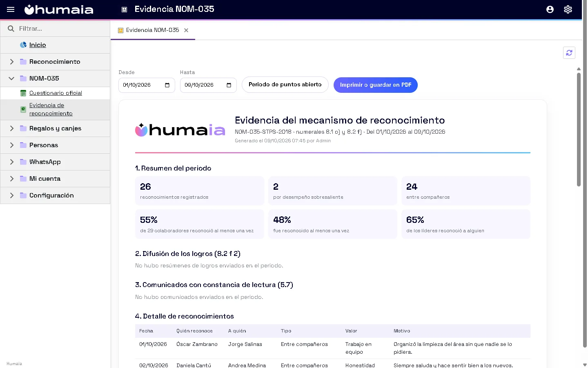588x368 pixels.
Task: Click the refresh view icon
Action: pyautogui.click(x=569, y=53)
